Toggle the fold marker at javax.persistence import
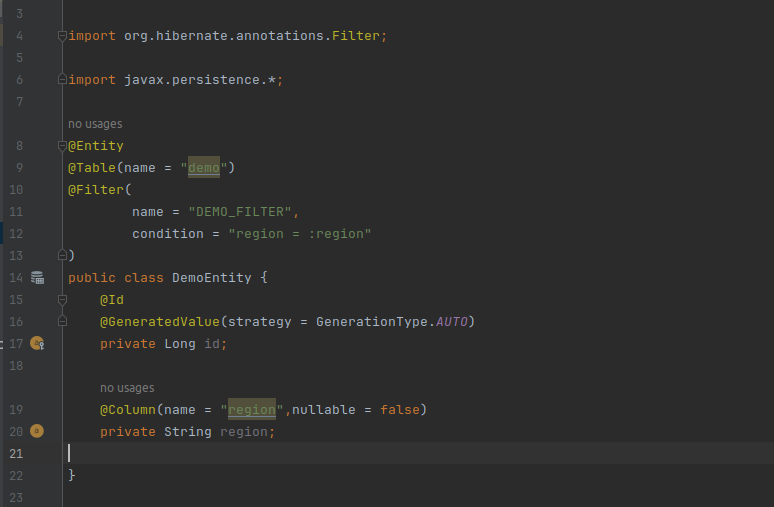This screenshot has width=774, height=507. [62, 79]
